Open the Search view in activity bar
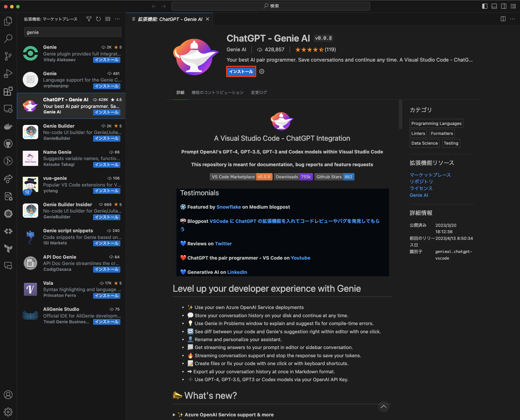The height and width of the screenshot is (420, 520). (x=8, y=39)
